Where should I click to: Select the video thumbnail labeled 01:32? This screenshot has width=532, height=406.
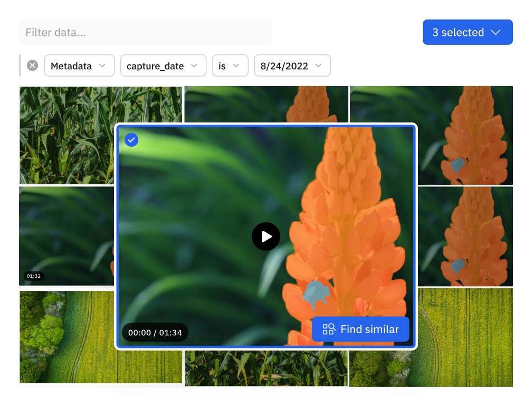click(66, 236)
